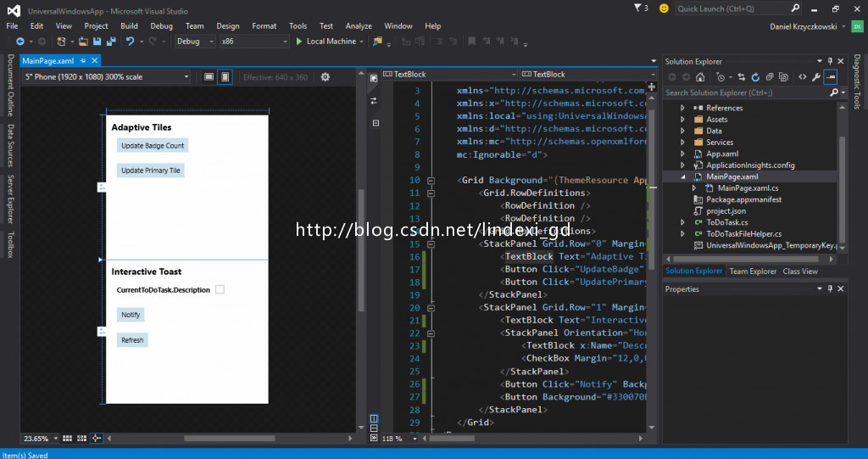The width and height of the screenshot is (868, 459).
Task: Click the Navigate Backward arrow in the toolbar
Action: click(x=20, y=42)
